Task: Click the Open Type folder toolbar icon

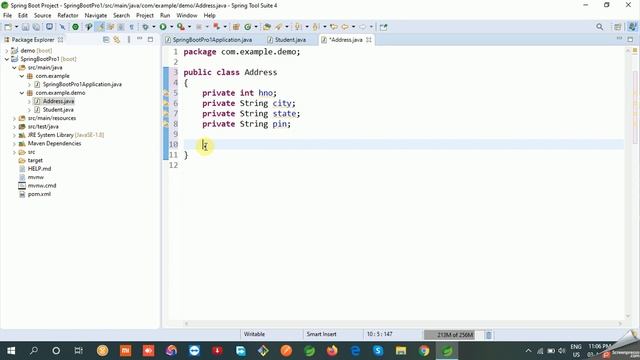Action: [267, 27]
